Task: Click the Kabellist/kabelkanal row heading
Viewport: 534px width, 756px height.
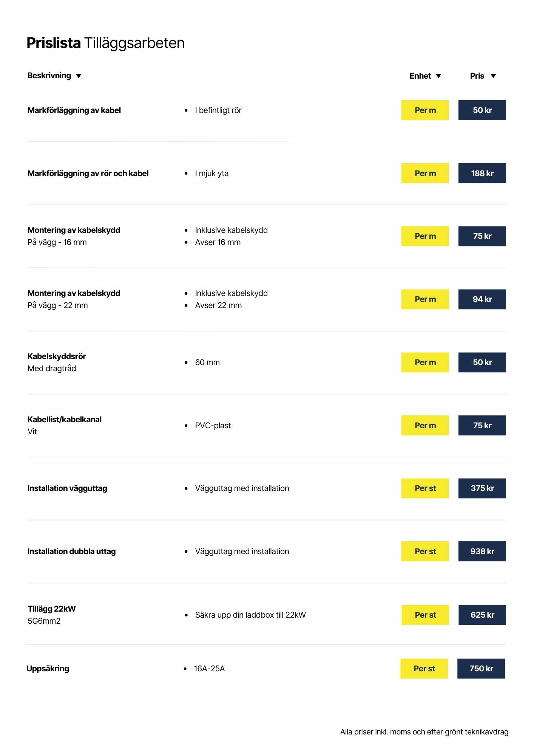Action: (65, 419)
